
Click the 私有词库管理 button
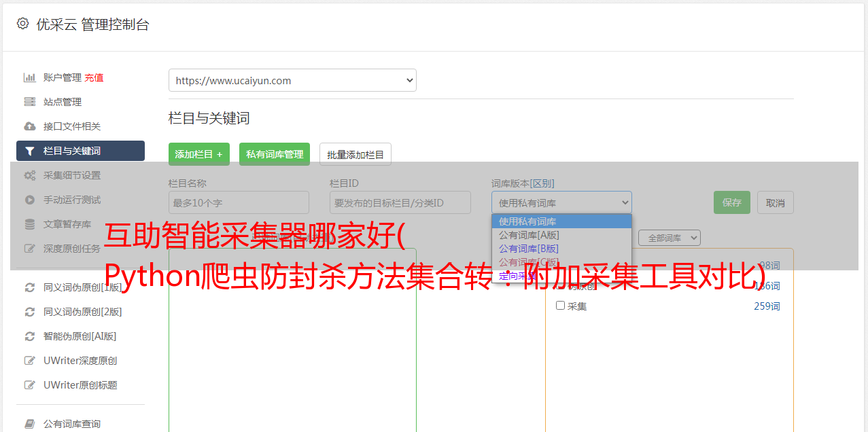(x=275, y=154)
